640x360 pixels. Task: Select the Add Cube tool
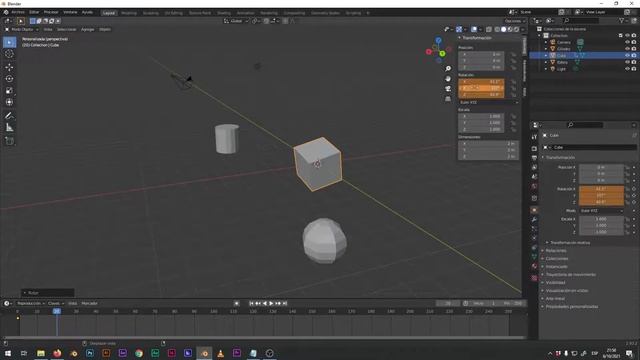(x=9, y=141)
